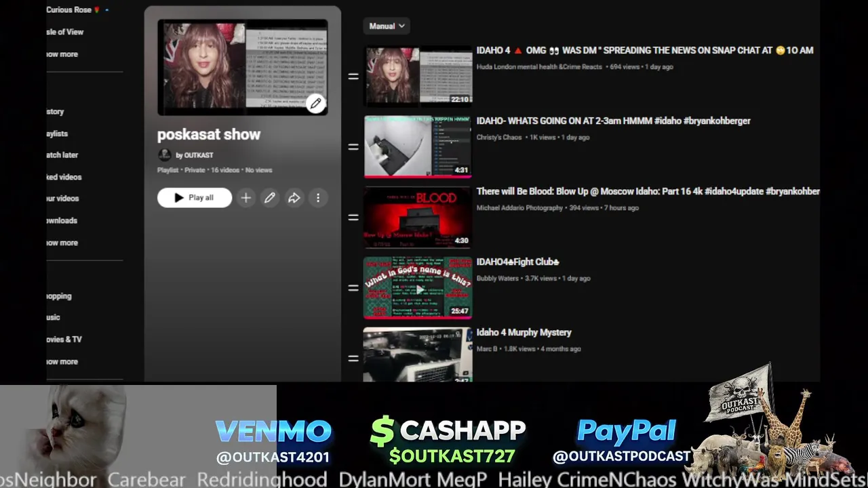
Task: Open Music in the sidebar
Action: click(54, 317)
